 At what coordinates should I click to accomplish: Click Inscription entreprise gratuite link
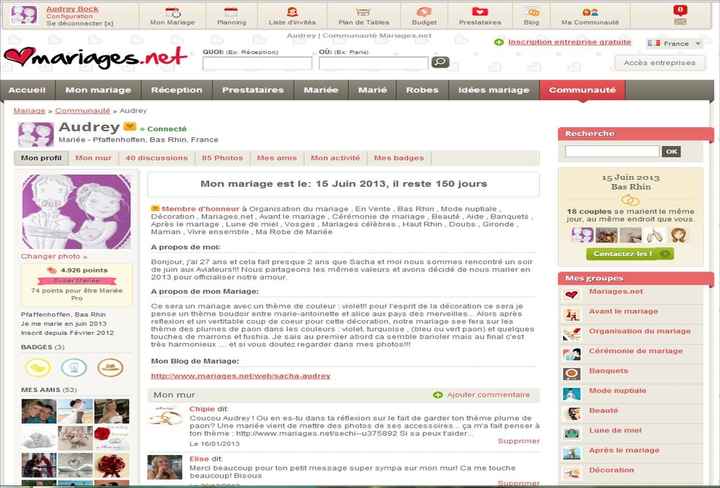pos(569,42)
